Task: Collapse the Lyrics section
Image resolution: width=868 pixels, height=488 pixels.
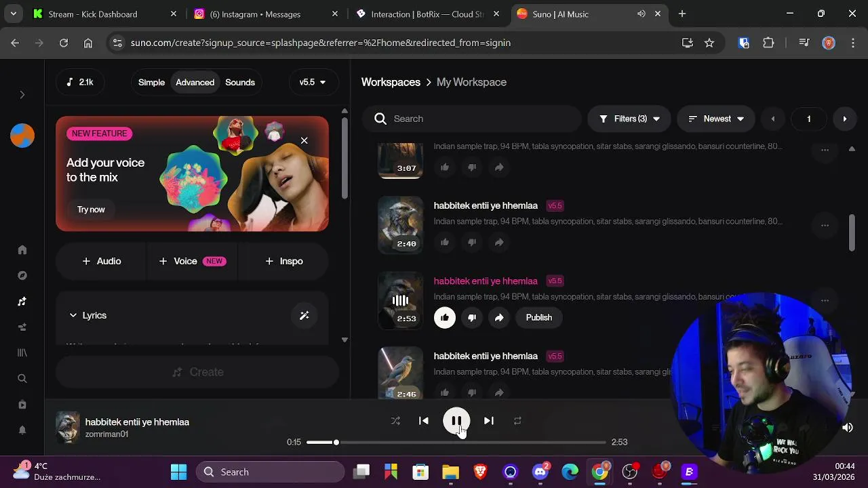Action: point(87,315)
